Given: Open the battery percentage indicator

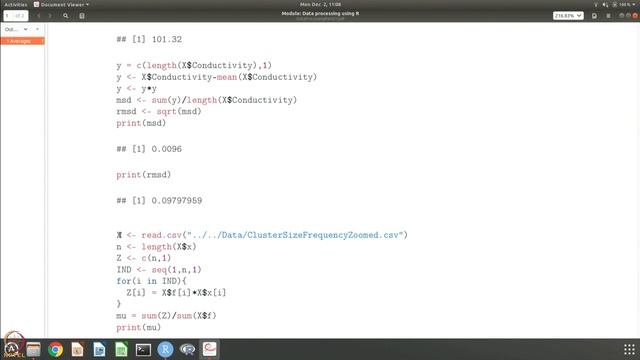Looking at the screenshot, I should click(x=621, y=4).
